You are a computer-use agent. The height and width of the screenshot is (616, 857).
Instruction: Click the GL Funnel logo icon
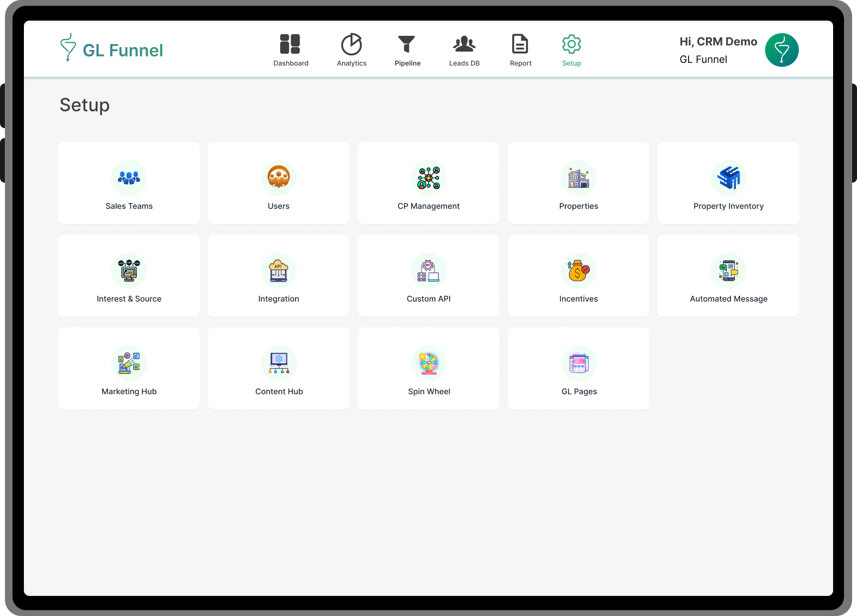click(68, 47)
